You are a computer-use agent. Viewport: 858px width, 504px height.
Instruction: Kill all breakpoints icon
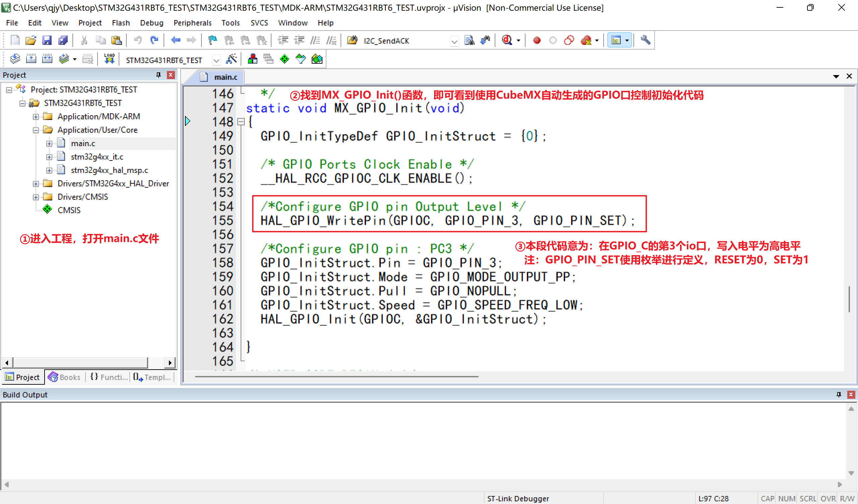586,40
